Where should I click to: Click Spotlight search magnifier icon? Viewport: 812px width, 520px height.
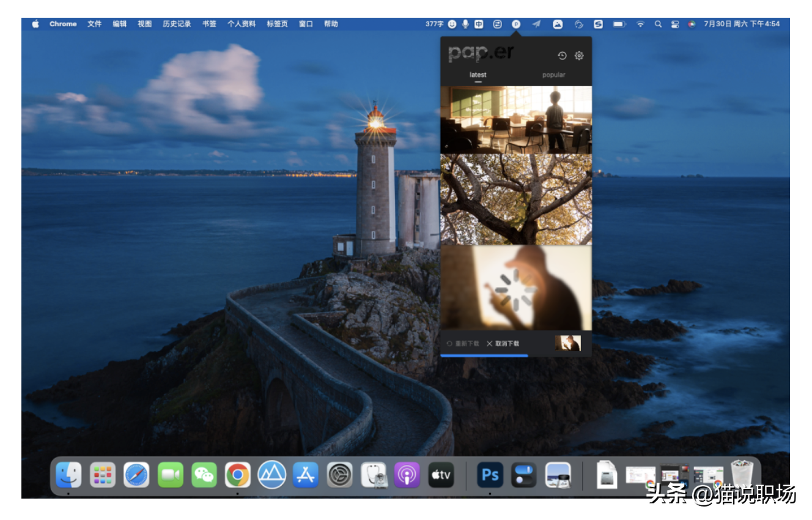[658, 24]
